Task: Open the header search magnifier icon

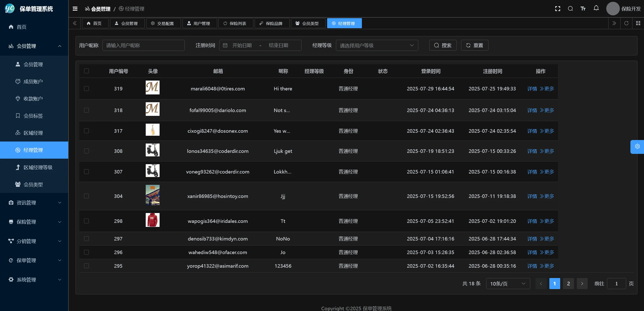Action: point(570,9)
